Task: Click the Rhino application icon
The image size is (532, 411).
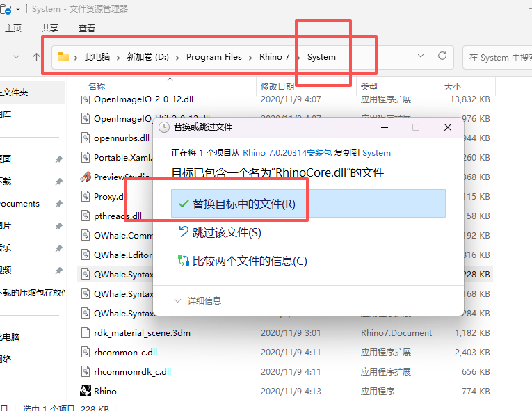Action: (86, 391)
